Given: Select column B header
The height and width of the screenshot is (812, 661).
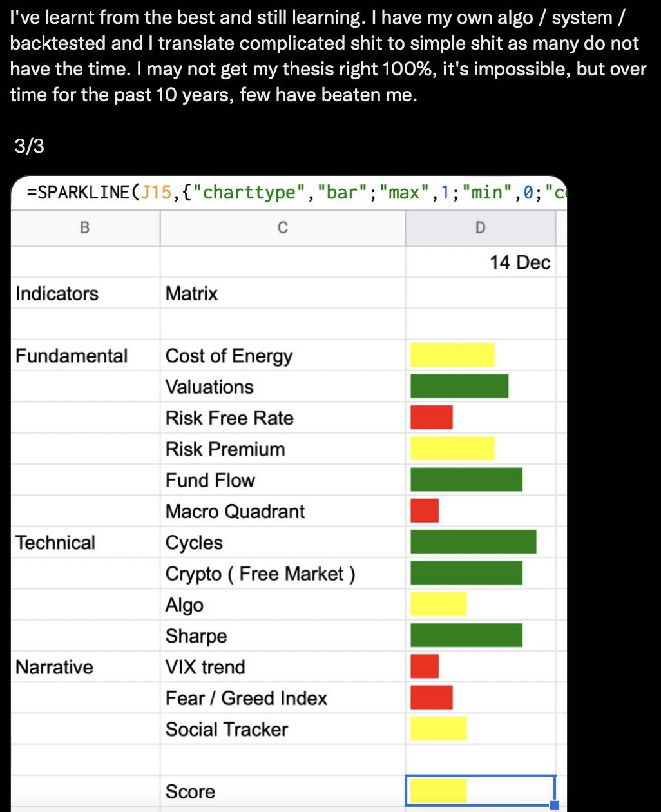Looking at the screenshot, I should click(85, 227).
